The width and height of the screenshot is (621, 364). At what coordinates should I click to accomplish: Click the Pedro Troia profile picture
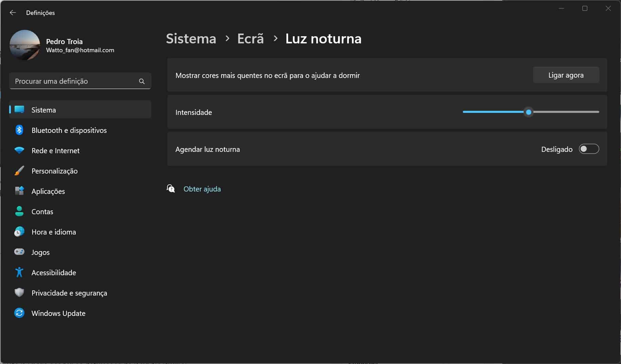[25, 45]
